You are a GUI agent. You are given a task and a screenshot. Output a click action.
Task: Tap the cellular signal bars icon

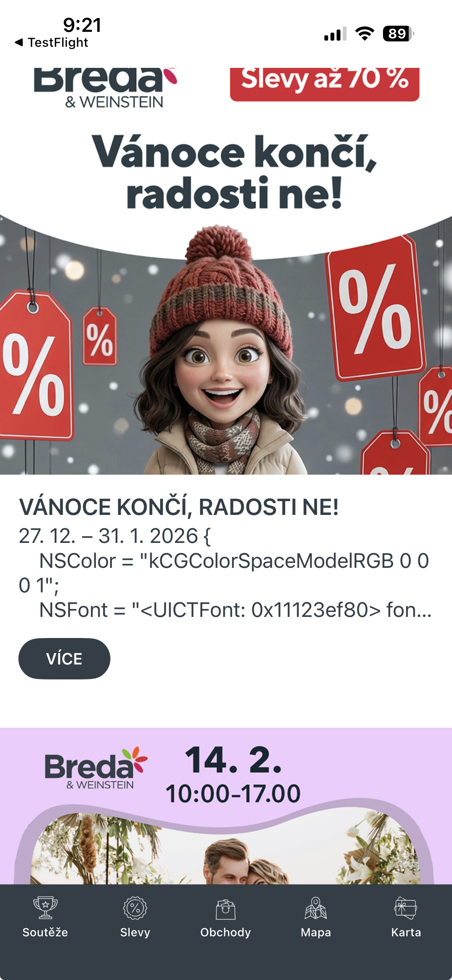(335, 34)
